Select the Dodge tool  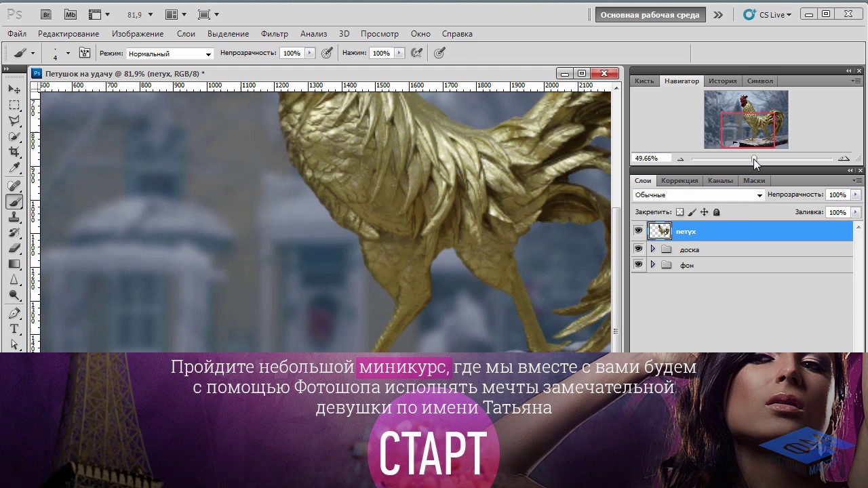(14, 295)
